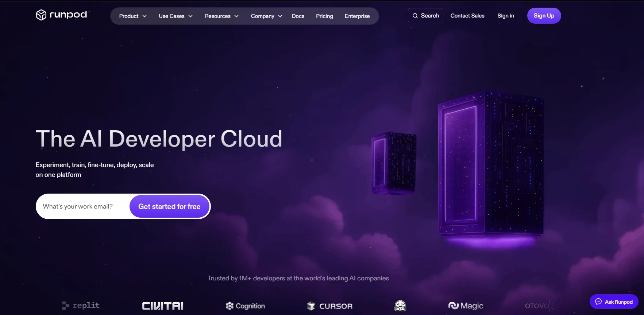644x315 pixels.
Task: Click the Magic logo
Action: coord(466,306)
